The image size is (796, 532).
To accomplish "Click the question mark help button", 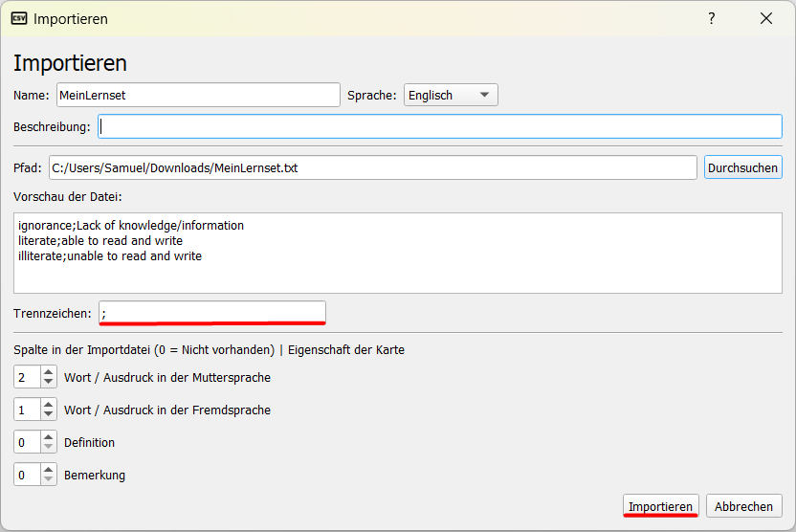I will [x=711, y=18].
